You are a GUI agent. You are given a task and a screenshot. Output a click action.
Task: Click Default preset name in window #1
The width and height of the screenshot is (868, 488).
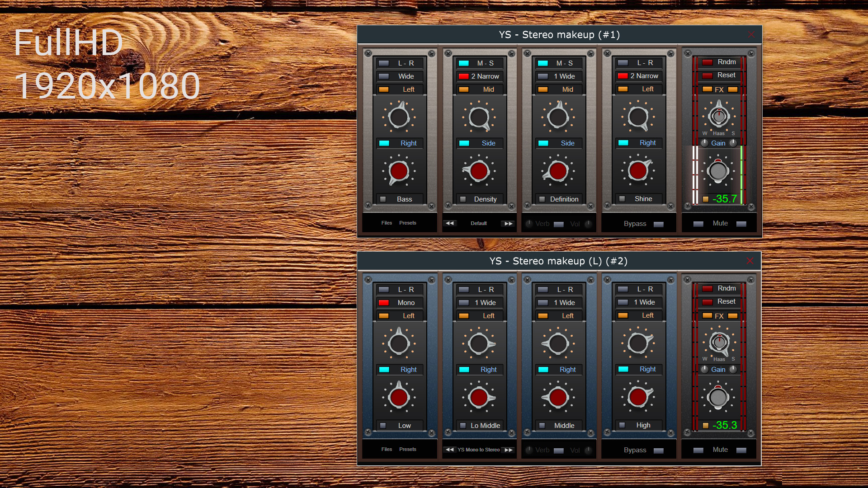coord(479,223)
